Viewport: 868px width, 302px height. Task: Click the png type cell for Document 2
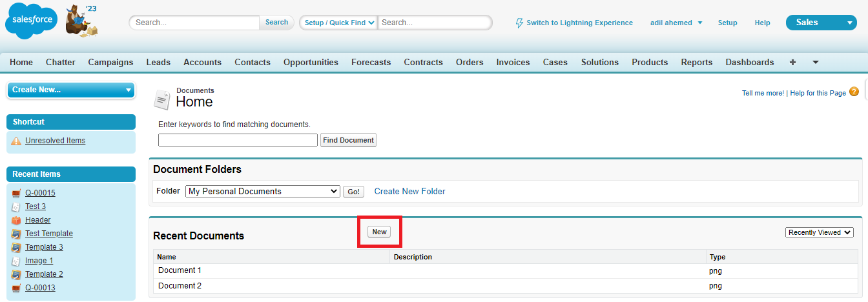(715, 287)
